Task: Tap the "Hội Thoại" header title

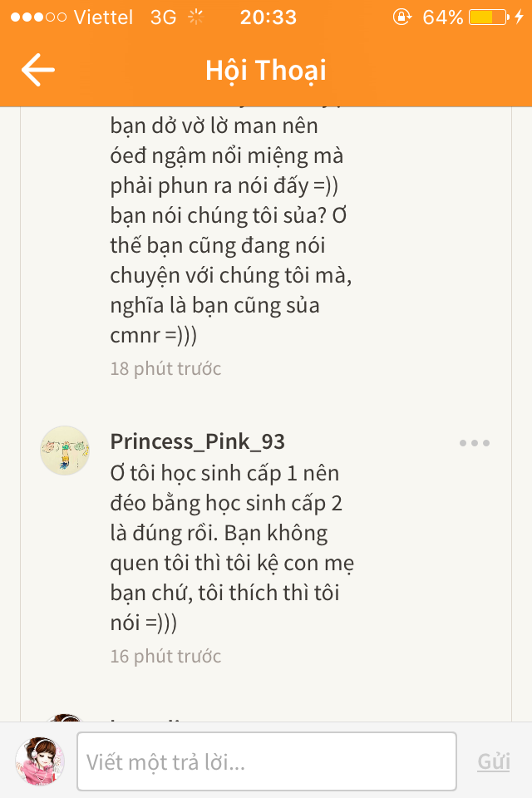Action: pyautogui.click(x=266, y=71)
